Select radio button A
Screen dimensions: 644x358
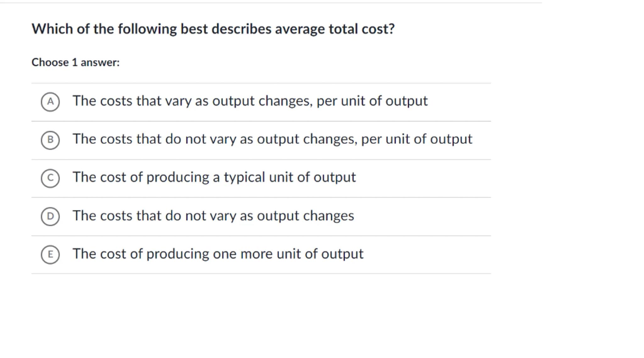point(50,102)
